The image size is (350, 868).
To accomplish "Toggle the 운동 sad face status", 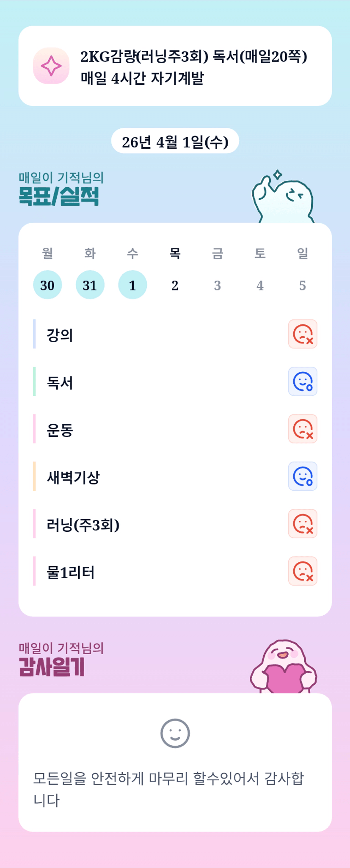I will [x=303, y=429].
